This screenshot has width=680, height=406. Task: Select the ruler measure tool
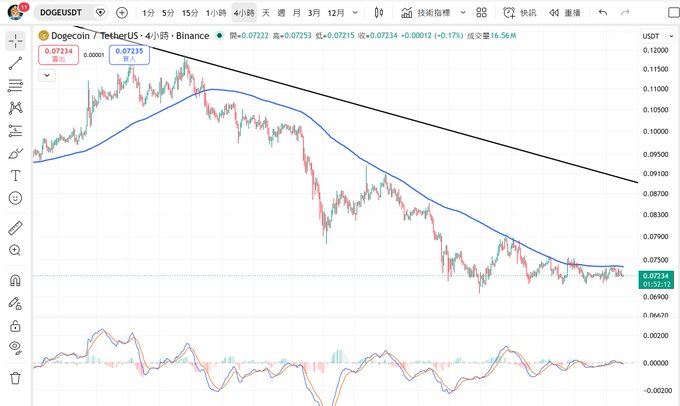pos(16,228)
